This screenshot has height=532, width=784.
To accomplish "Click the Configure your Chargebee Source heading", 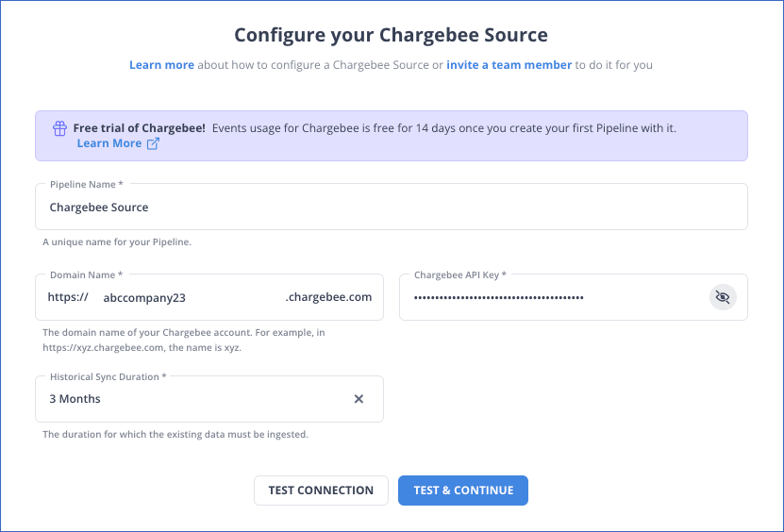I will pos(391,35).
